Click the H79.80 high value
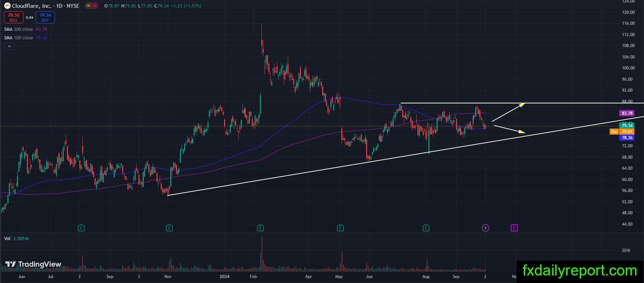The width and height of the screenshot is (644, 283). (x=129, y=6)
